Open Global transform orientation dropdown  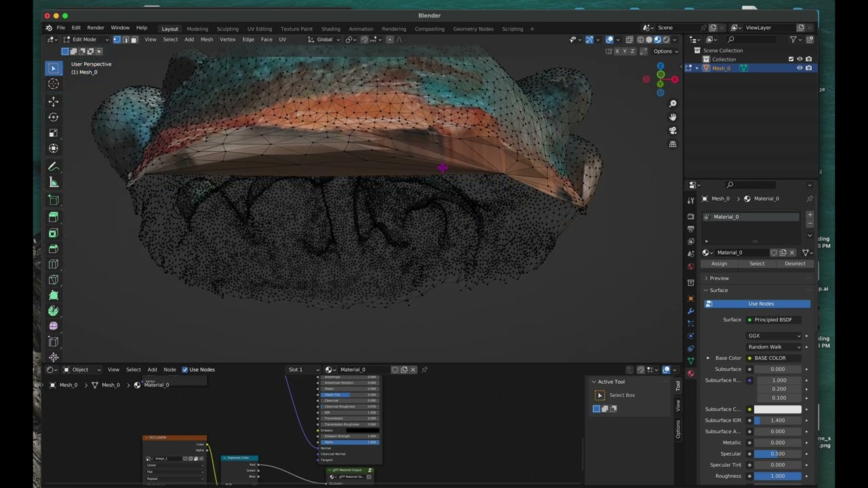[324, 39]
